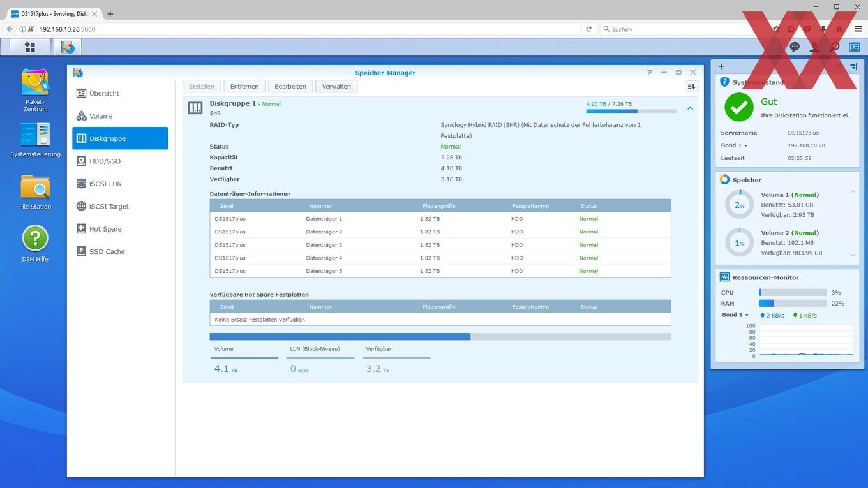Click the Speicher widget icon
Screen dimensions: 868x488
(724, 179)
